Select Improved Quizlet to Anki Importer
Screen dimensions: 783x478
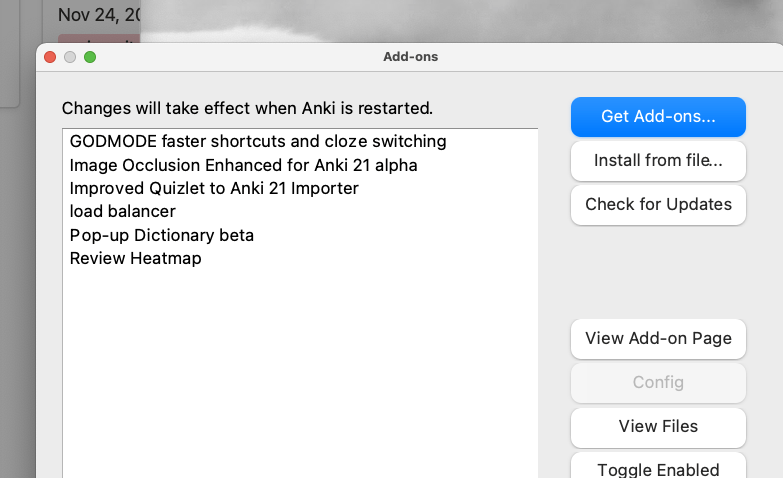pos(214,188)
